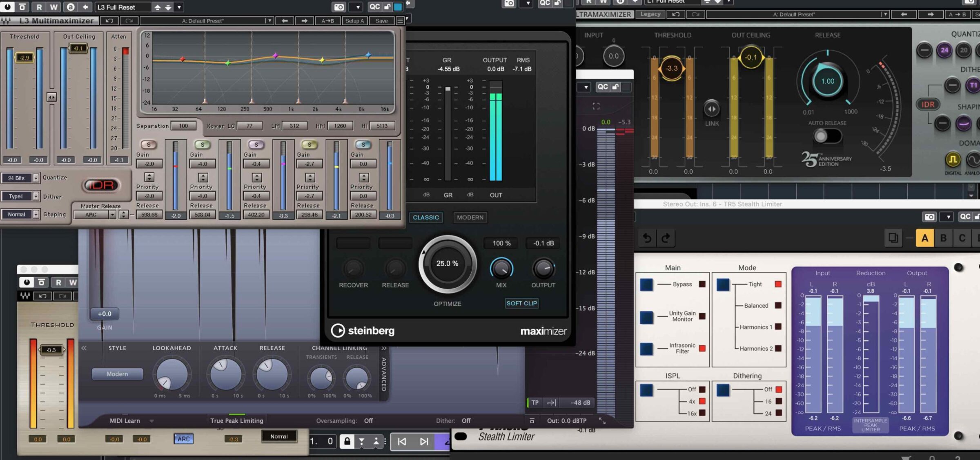Image resolution: width=980 pixels, height=460 pixels.
Task: Select preset slot B in Stealth Limiter
Action: [x=943, y=238]
